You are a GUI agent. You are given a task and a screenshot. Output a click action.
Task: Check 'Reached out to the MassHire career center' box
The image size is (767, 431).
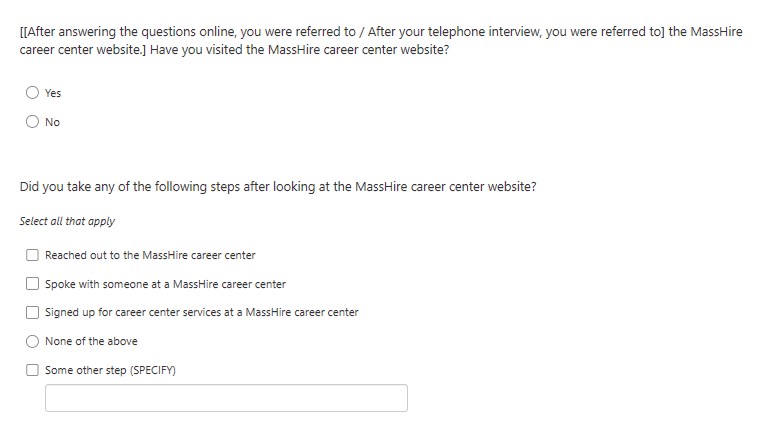[32, 255]
